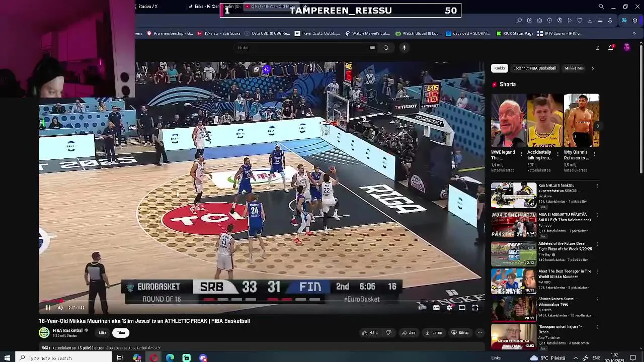Show next shorts with arrow
The image size is (644, 362).
tap(597, 126)
